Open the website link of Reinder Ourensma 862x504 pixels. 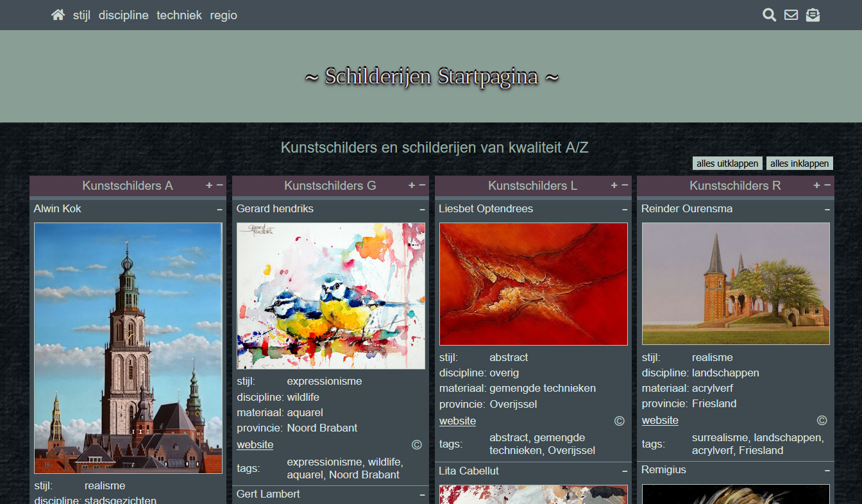[659, 420]
